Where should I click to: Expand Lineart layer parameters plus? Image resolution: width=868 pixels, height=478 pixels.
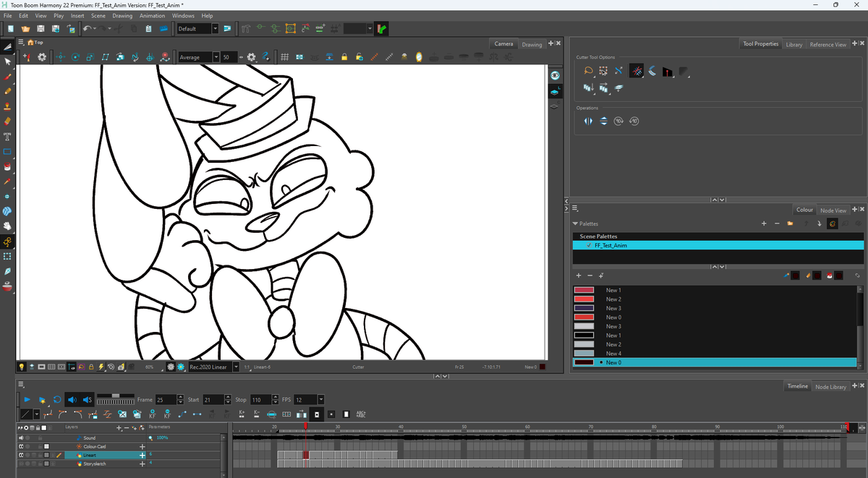pos(142,455)
